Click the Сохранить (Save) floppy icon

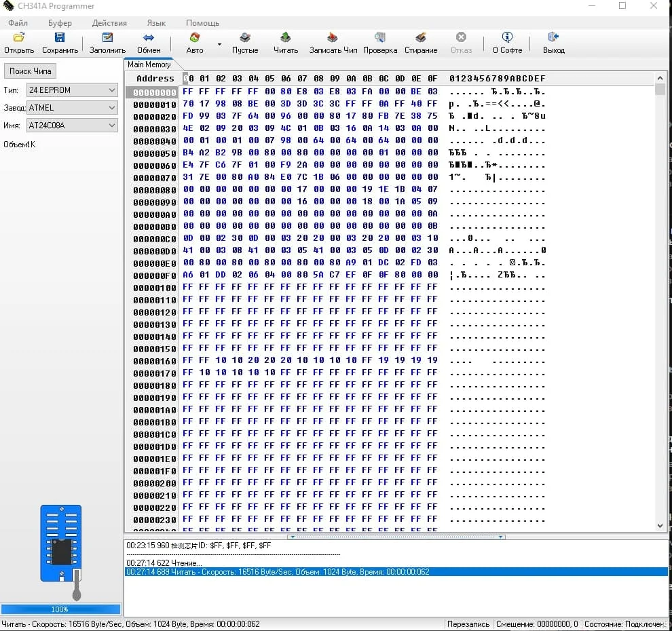coord(60,38)
